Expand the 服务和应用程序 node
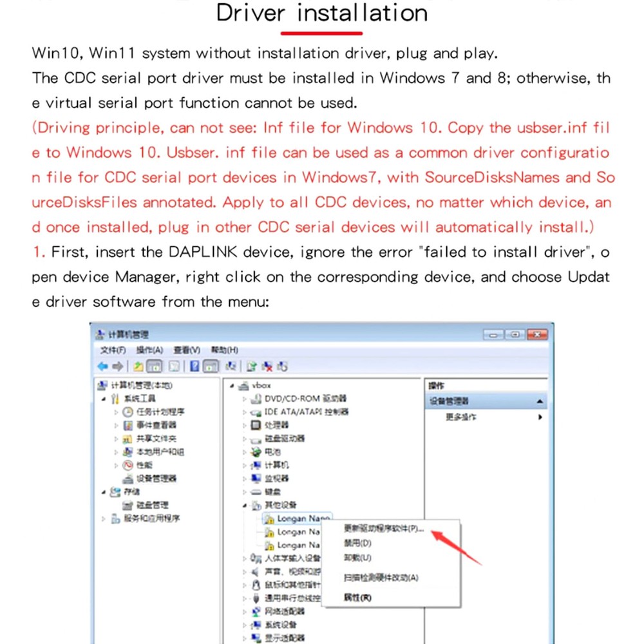 coord(104,518)
